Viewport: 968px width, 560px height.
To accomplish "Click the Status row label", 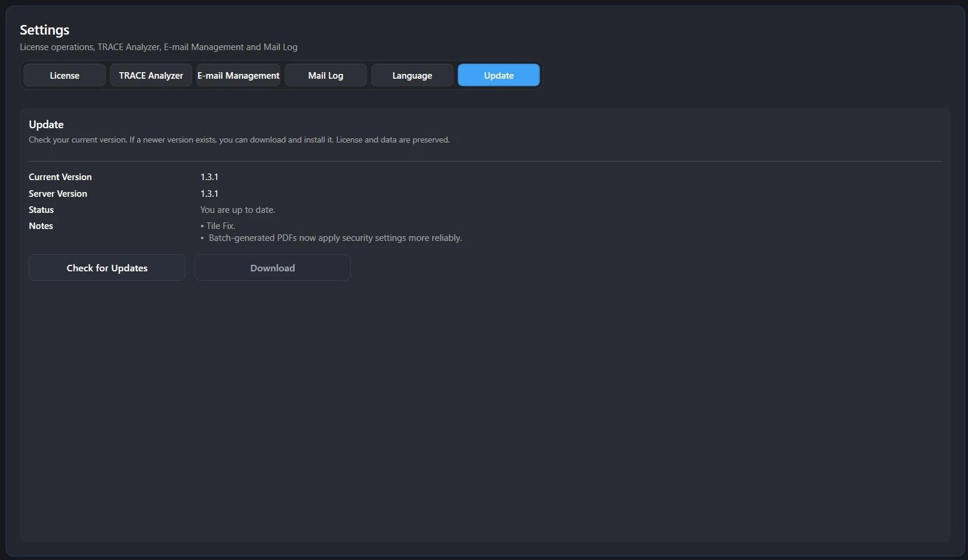I will pyautogui.click(x=41, y=209).
